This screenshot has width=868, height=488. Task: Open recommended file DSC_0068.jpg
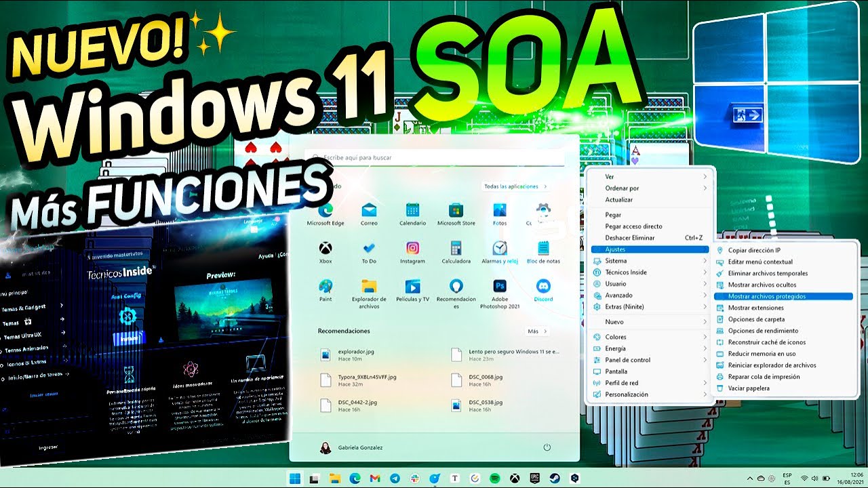pyautogui.click(x=478, y=380)
